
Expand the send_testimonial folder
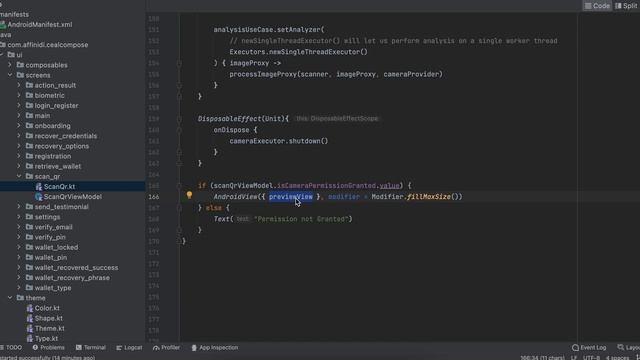(19, 207)
